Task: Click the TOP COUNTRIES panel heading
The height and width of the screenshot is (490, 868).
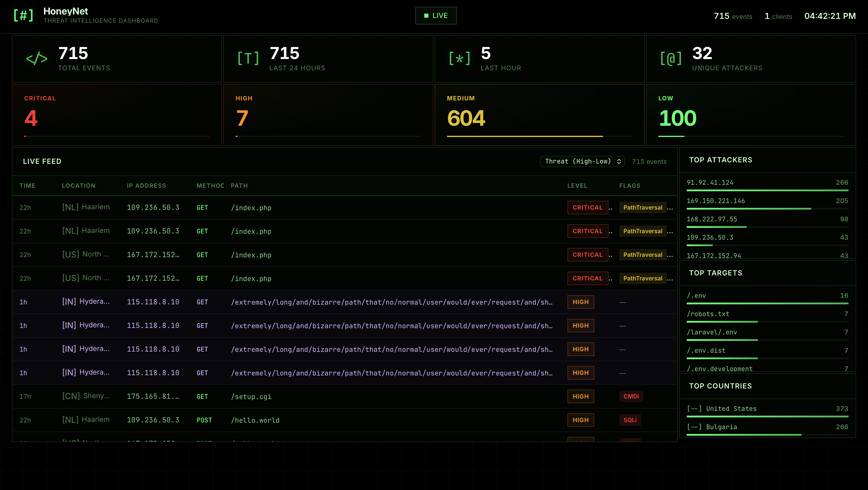Action: (x=720, y=386)
